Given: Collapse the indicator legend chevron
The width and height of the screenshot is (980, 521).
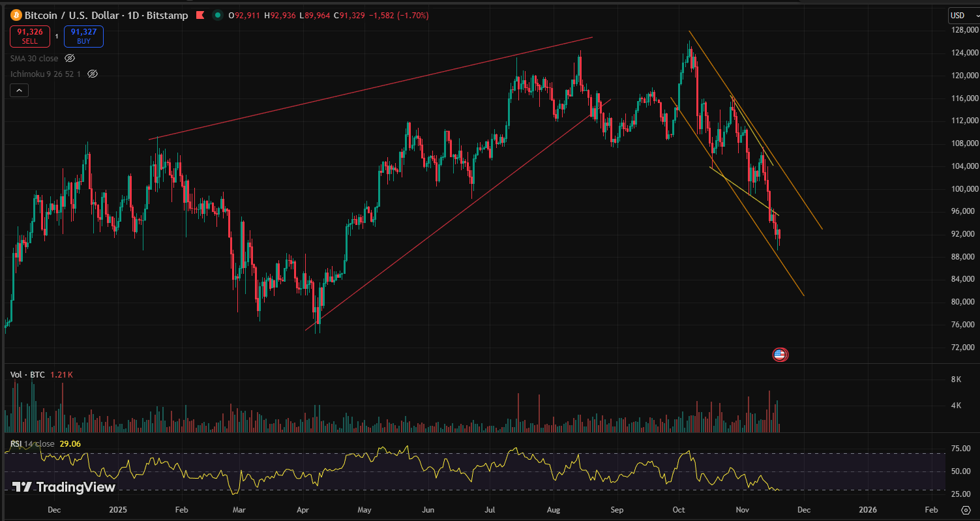Looking at the screenshot, I should tap(19, 91).
